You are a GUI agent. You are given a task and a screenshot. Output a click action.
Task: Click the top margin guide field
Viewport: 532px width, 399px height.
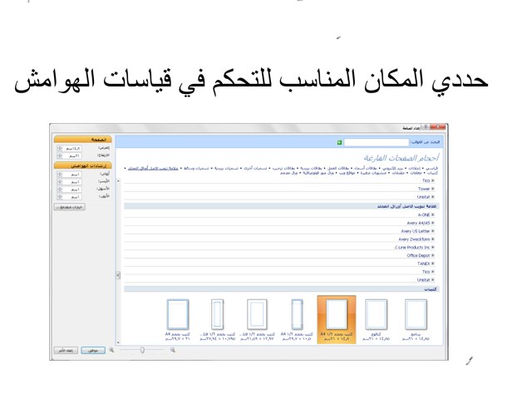[70, 174]
